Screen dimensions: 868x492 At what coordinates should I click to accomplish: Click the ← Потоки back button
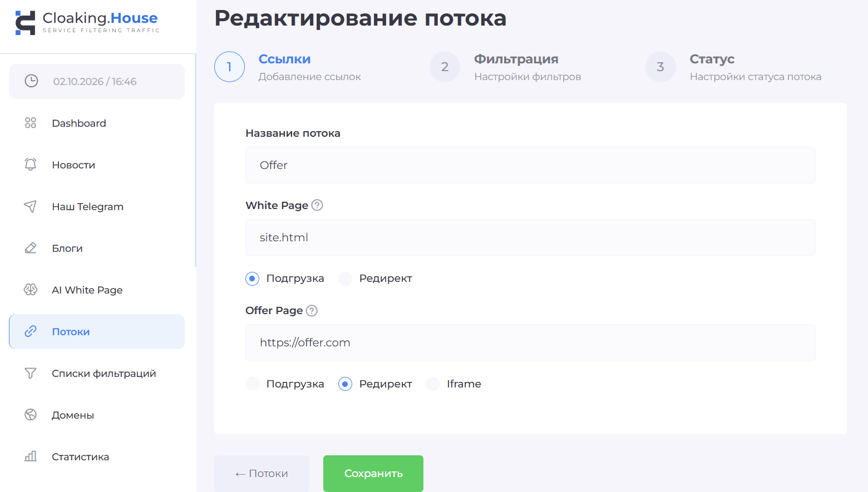tap(262, 473)
